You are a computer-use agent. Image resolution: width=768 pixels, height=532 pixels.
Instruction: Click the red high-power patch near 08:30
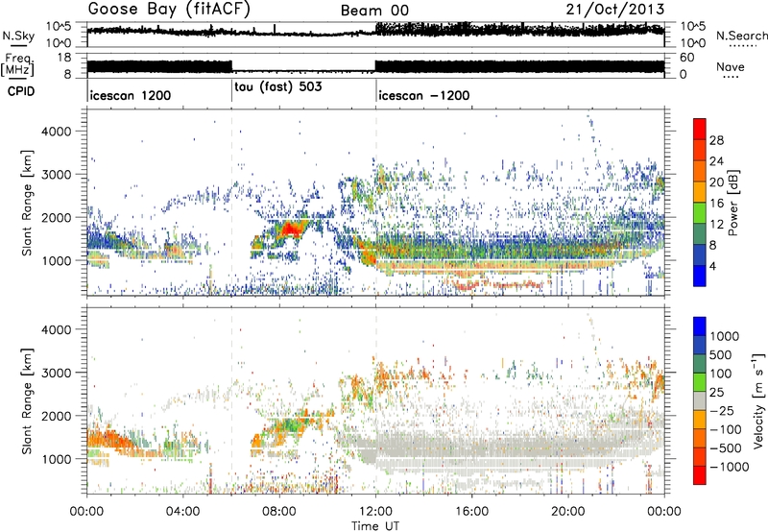tap(293, 229)
